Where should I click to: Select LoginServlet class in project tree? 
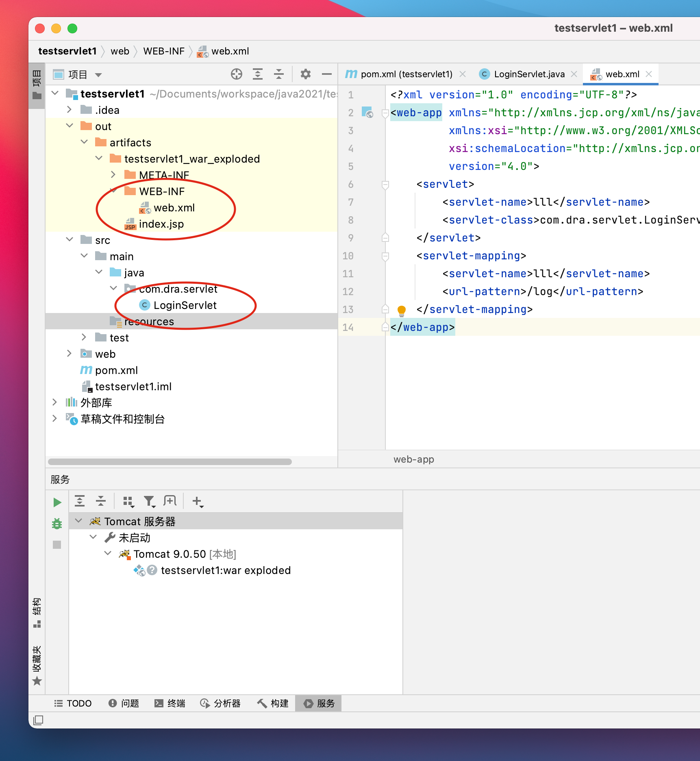click(185, 305)
